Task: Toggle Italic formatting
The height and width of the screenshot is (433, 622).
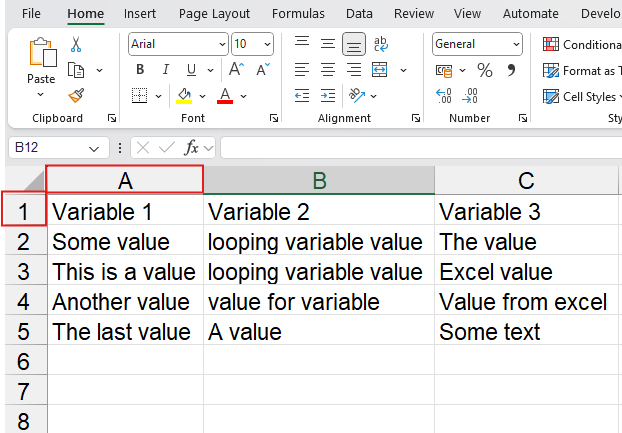Action: tap(166, 70)
